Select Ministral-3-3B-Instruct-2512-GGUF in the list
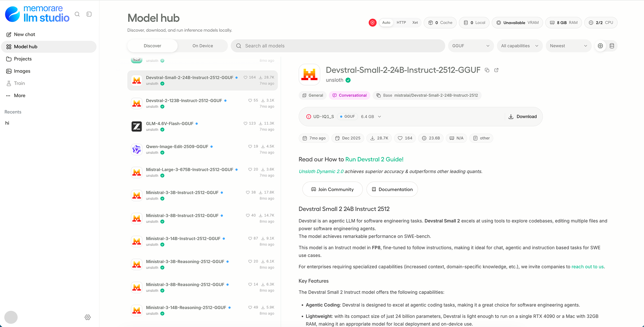Screen dimensions: 644x327 [x=203, y=195]
